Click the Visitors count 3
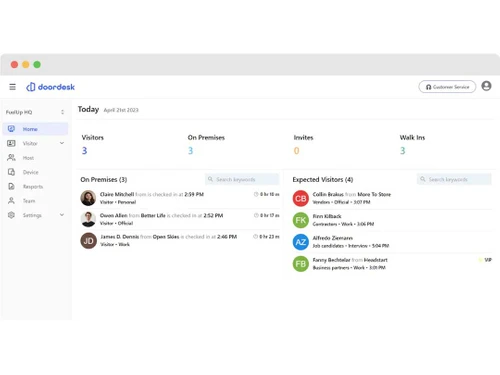 click(85, 151)
